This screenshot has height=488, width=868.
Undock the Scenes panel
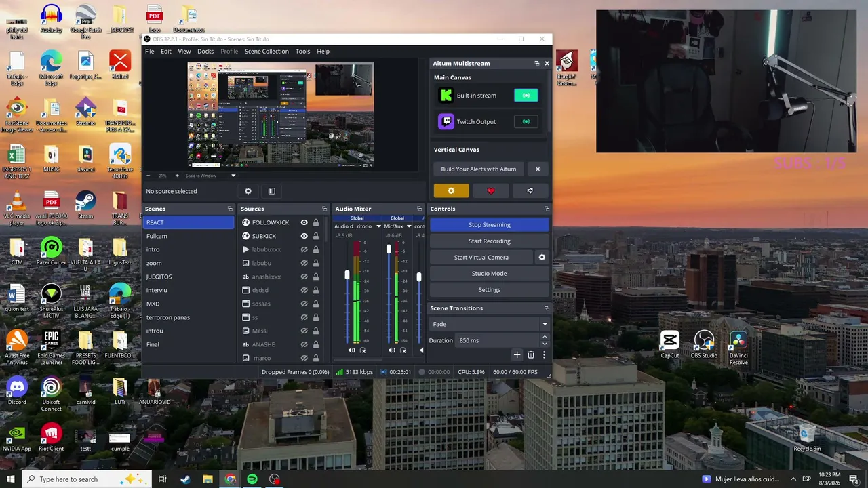click(x=230, y=209)
